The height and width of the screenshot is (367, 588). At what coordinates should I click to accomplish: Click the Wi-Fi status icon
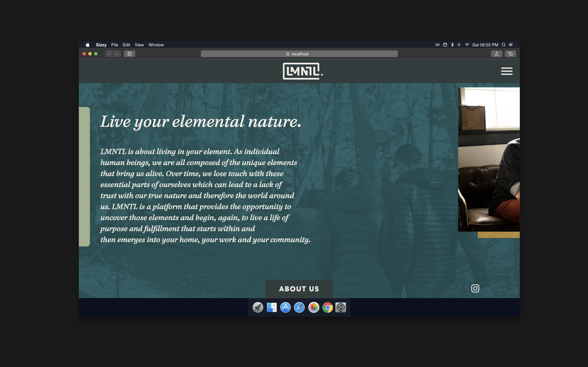click(467, 45)
